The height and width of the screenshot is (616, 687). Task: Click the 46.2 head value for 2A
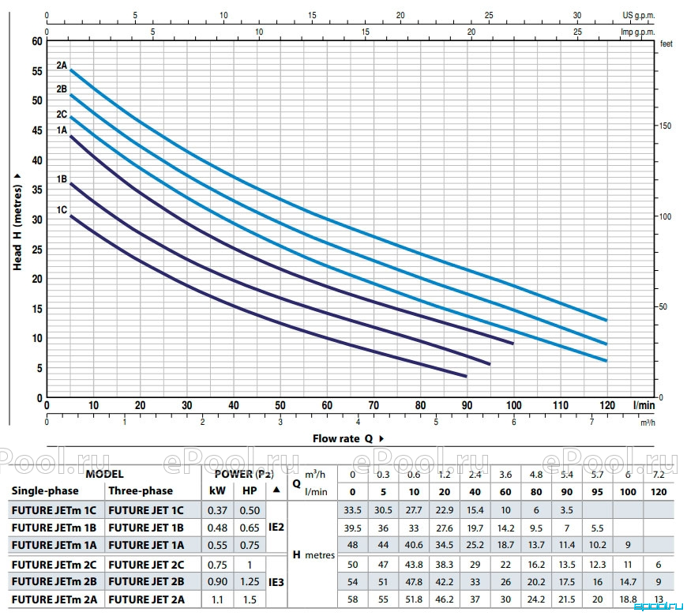445,599
